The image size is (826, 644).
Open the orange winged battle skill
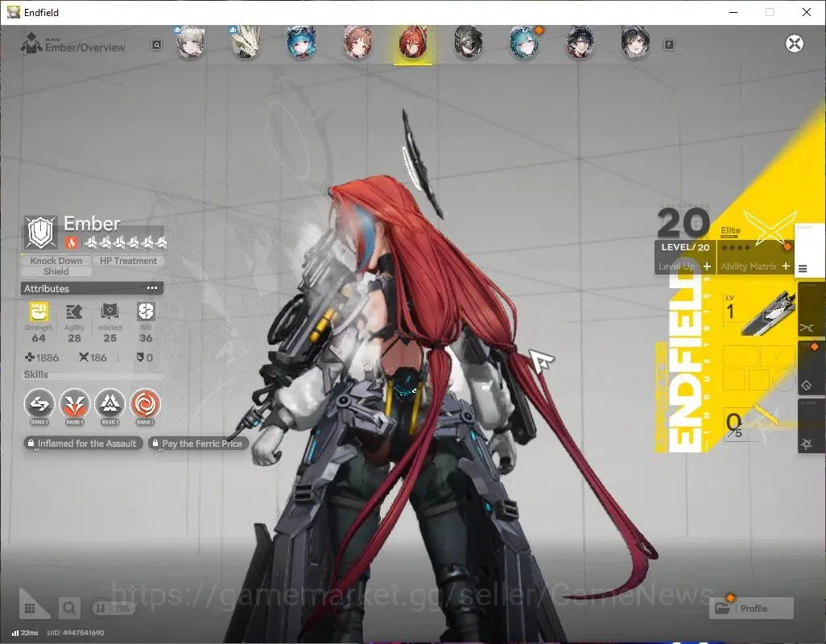(x=74, y=404)
